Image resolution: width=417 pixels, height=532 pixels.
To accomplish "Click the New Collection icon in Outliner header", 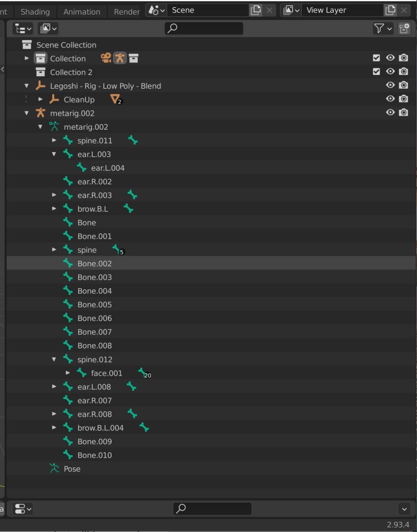I will pos(404,29).
